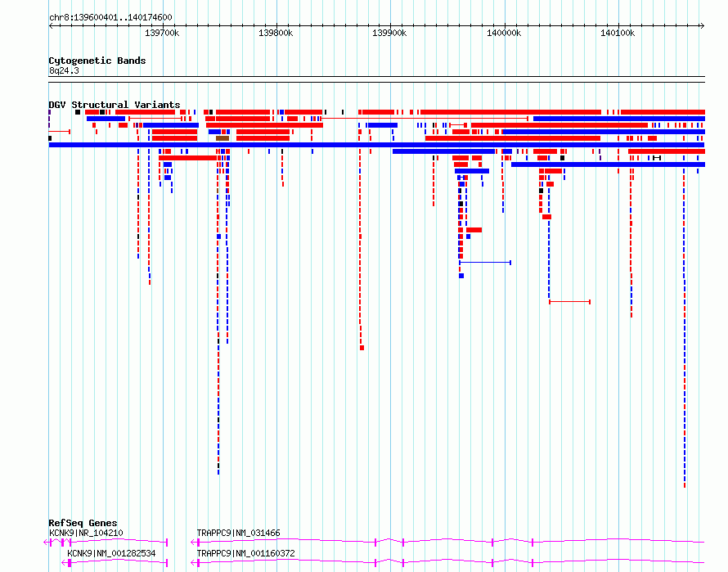Image resolution: width=728 pixels, height=572 pixels.
Task: Select the 139900k ruler position label
Action: coord(389,33)
